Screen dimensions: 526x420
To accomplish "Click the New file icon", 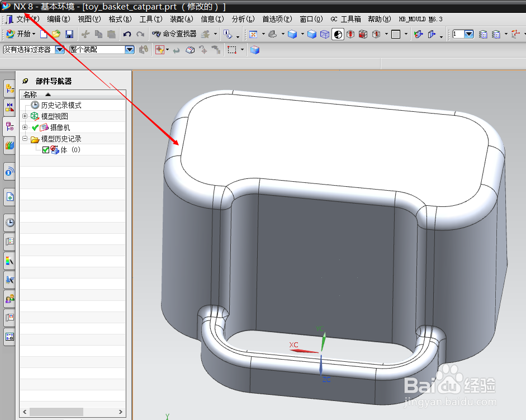I will point(44,34).
